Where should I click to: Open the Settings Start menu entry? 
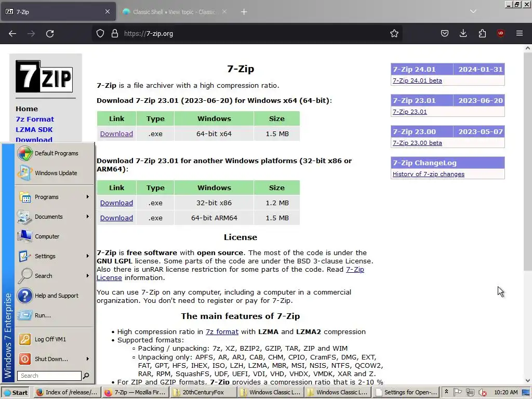point(54,256)
